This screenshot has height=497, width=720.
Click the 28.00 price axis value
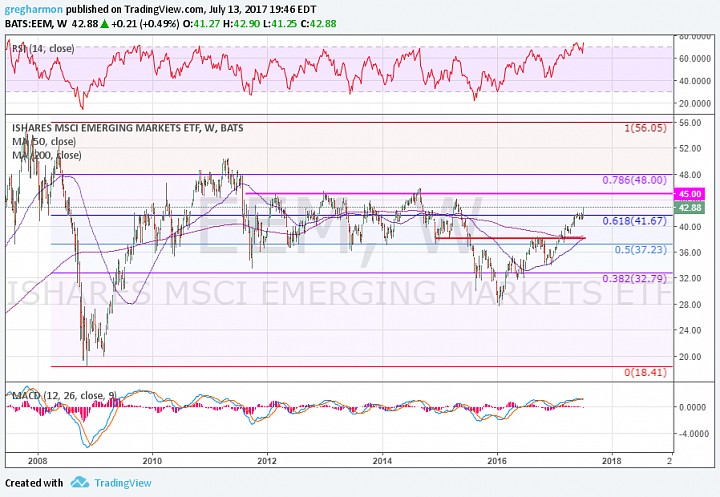coord(690,305)
